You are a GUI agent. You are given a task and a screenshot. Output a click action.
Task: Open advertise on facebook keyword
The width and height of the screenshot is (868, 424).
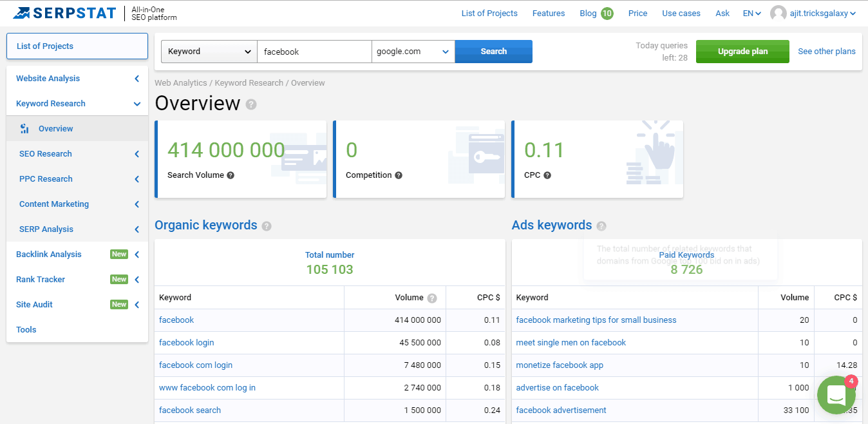click(558, 388)
